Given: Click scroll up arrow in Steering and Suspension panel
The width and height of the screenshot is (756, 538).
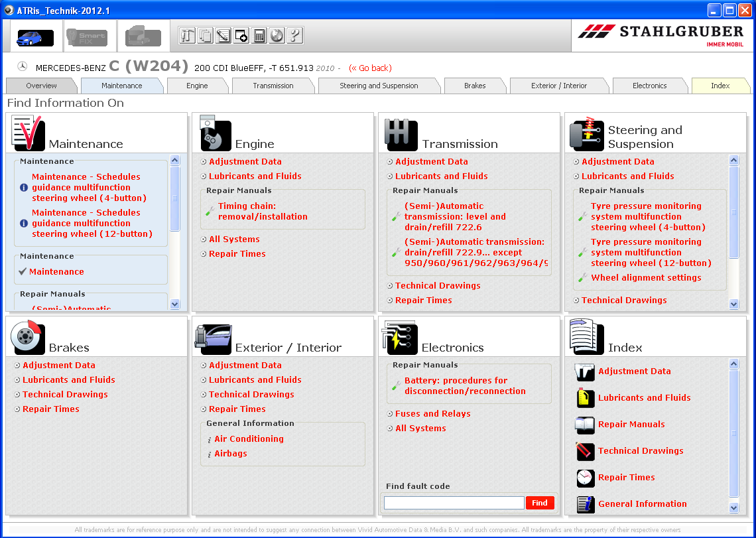Looking at the screenshot, I should click(734, 160).
